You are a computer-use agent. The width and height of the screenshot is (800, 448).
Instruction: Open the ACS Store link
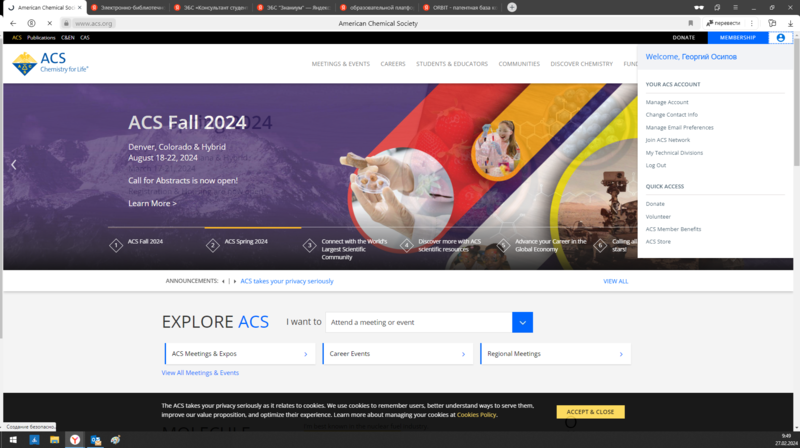pos(658,242)
